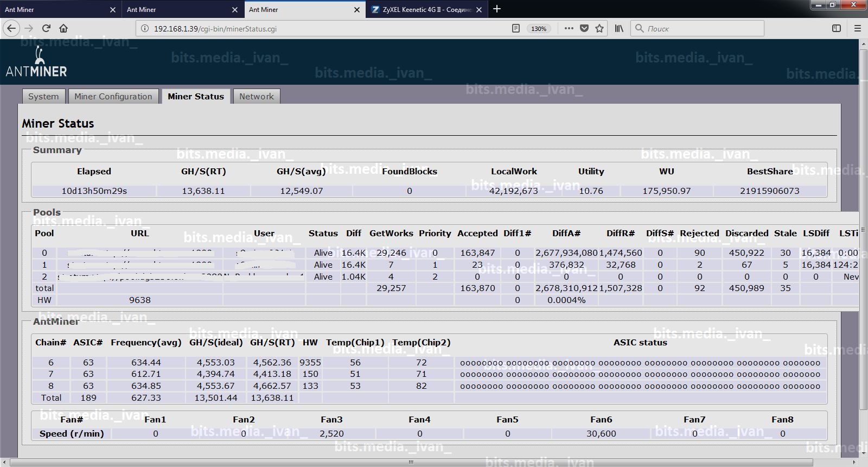Select chain 8 frequency 634.85
This screenshot has height=467, width=868.
tap(146, 386)
